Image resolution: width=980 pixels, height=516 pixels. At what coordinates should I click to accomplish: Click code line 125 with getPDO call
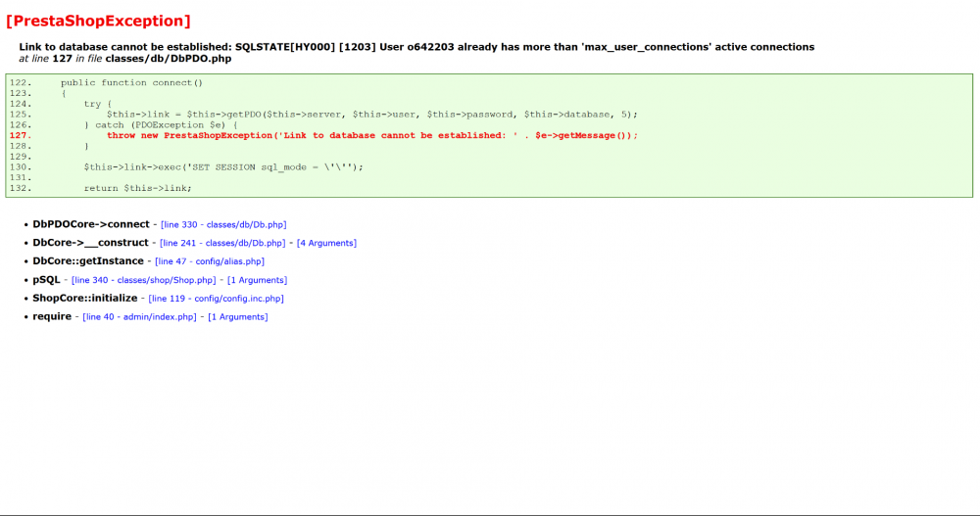(371, 115)
